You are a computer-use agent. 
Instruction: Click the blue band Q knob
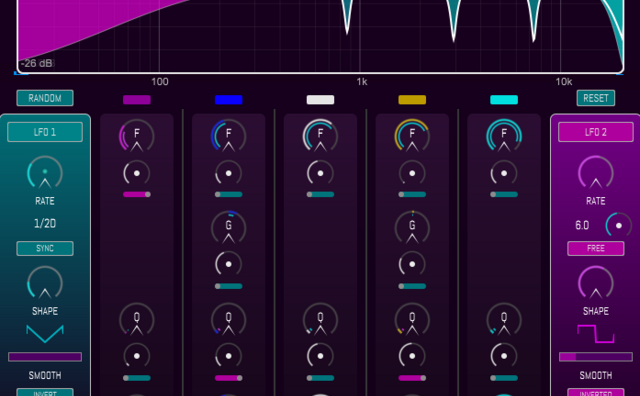pos(229,319)
